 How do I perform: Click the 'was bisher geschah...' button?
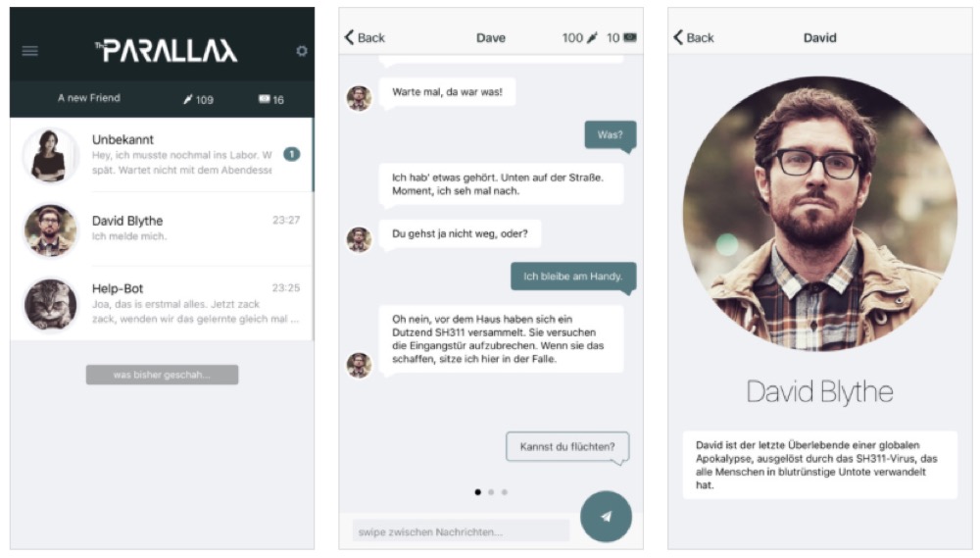click(x=162, y=375)
